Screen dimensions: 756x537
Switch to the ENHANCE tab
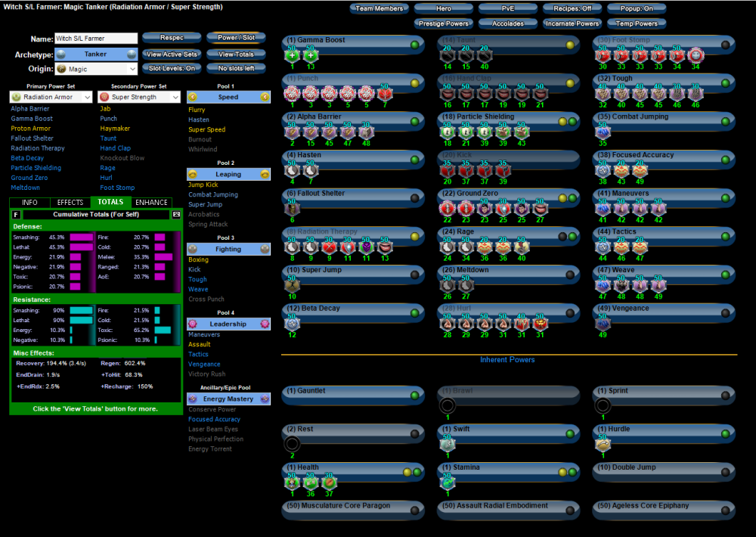(x=151, y=202)
